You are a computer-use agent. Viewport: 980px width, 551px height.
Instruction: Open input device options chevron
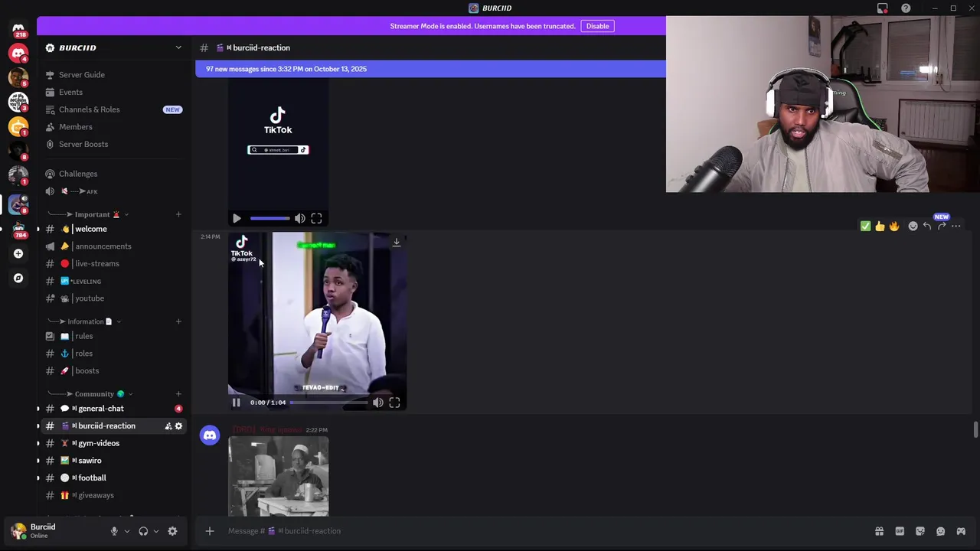coord(127,531)
